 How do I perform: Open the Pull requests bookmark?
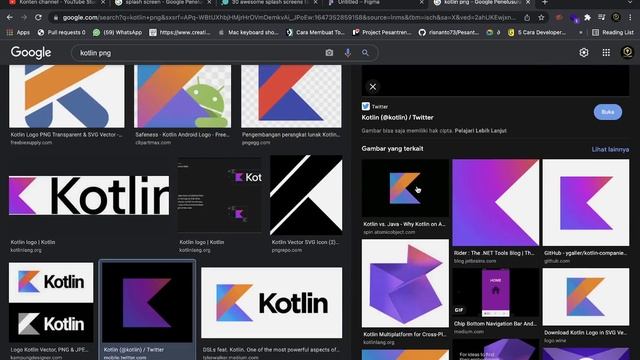click(x=62, y=32)
